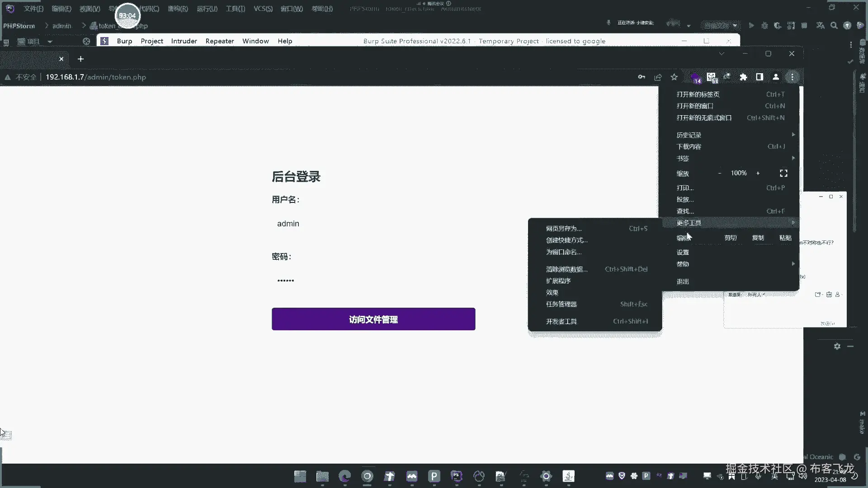Click the admin username input field
Viewport: 868px width, 488px height.
click(x=373, y=224)
